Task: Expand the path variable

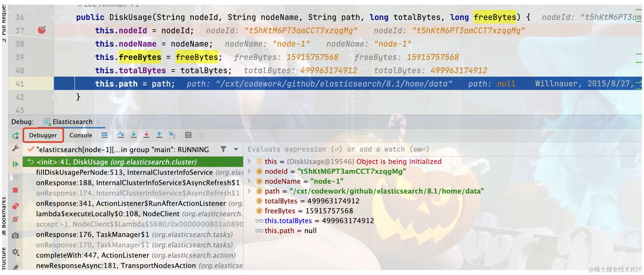Action: coord(249,191)
